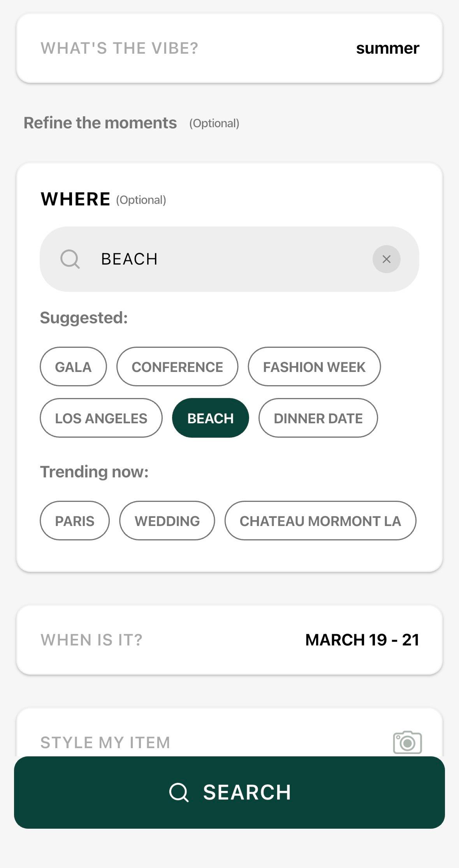459x868 pixels.
Task: Tap the trending PARIS chip
Action: click(75, 521)
